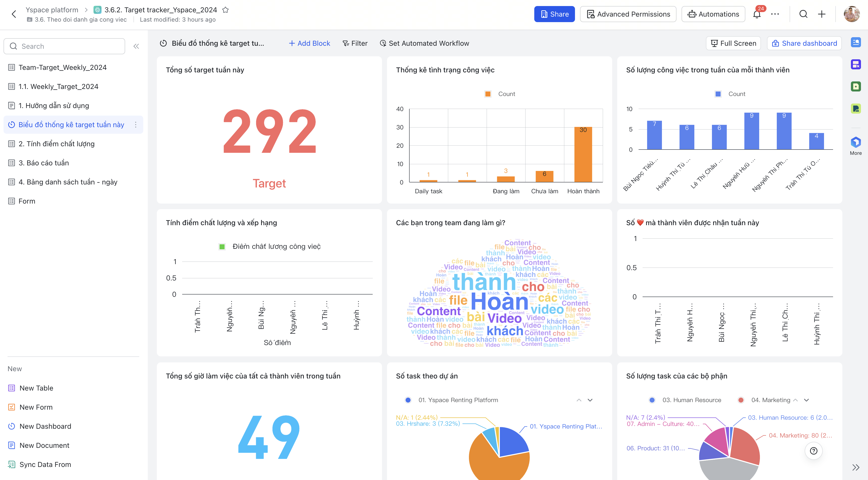This screenshot has width=868, height=480.
Task: Click the file type icon beside title
Action: tap(98, 10)
